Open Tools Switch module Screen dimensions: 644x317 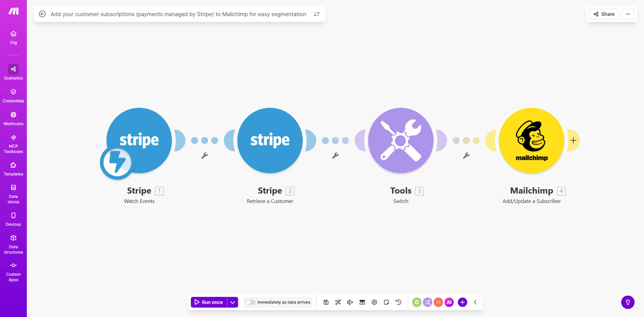pyautogui.click(x=401, y=140)
